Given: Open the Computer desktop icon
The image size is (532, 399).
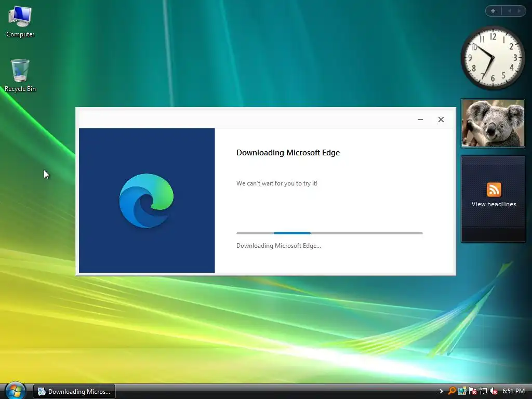Looking at the screenshot, I should pyautogui.click(x=20, y=22).
